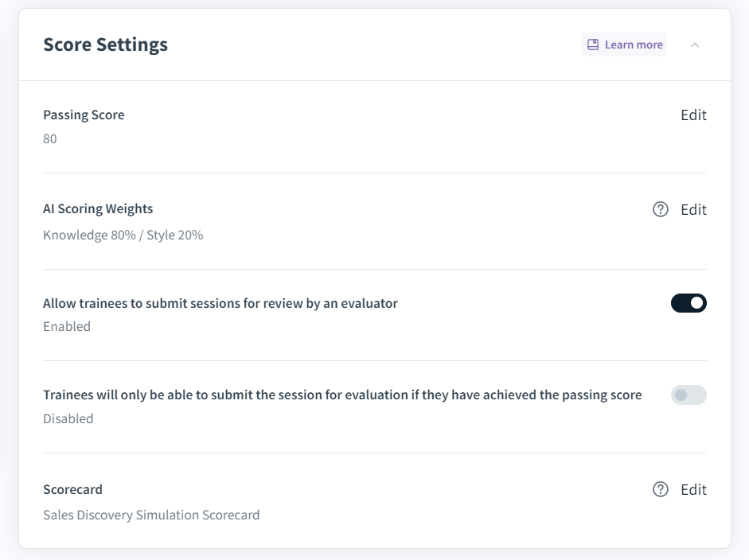The image size is (749, 560).
Task: Click the Knowledge 80% / Style 20% text
Action: 123,235
